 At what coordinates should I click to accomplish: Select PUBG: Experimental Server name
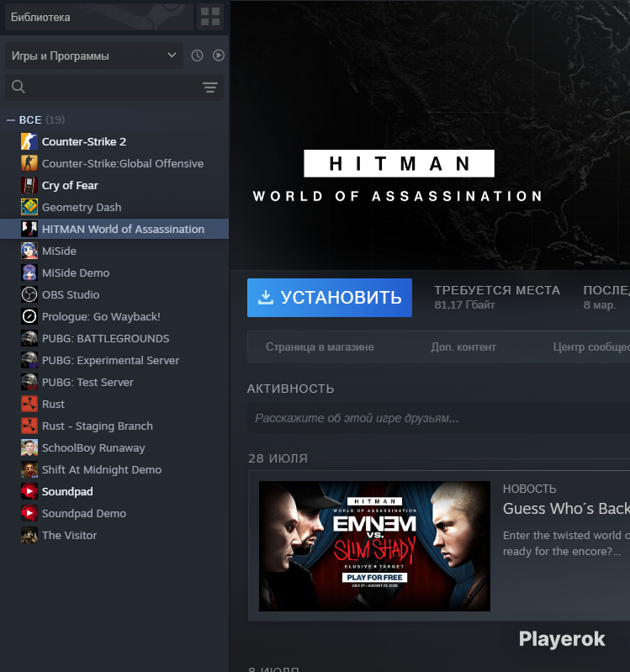click(x=110, y=360)
